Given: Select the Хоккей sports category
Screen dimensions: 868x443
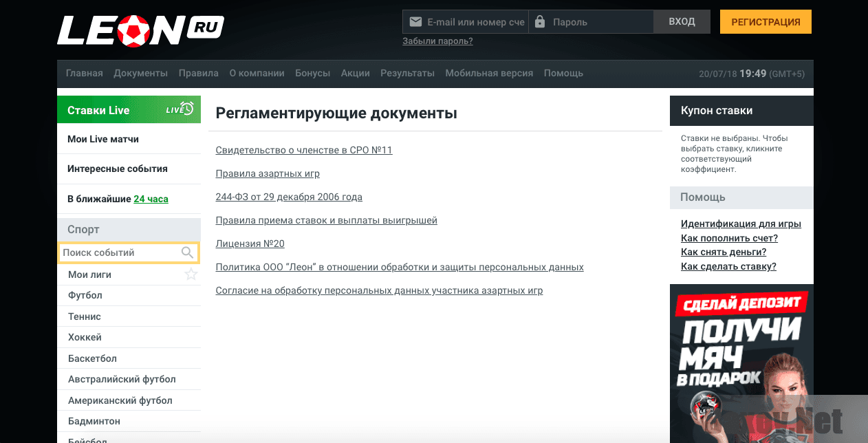Looking at the screenshot, I should pyautogui.click(x=84, y=336).
